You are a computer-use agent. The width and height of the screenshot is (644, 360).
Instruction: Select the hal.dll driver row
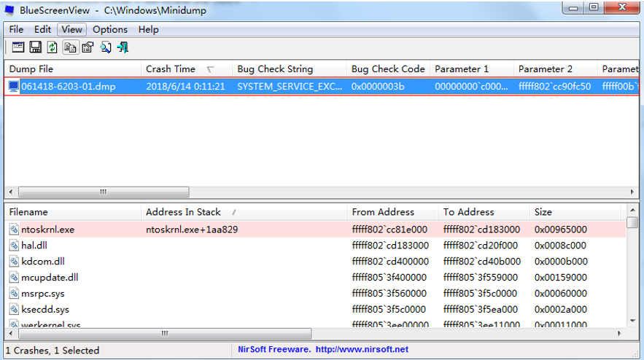pos(34,246)
